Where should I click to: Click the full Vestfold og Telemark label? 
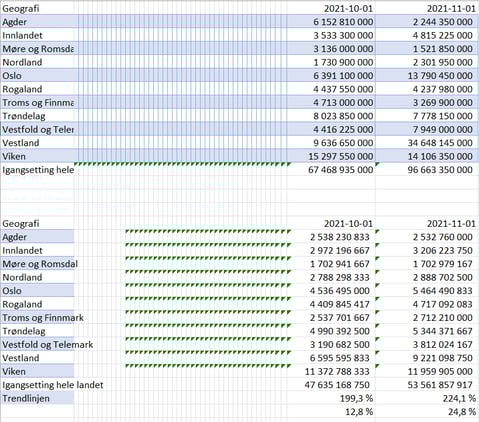[48, 345]
